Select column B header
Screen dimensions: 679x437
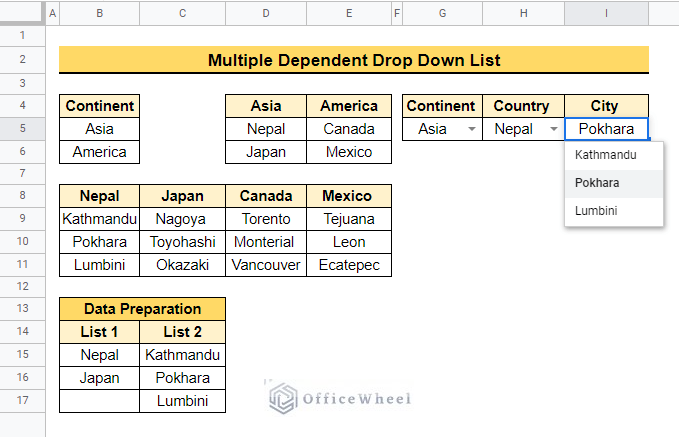pyautogui.click(x=99, y=13)
